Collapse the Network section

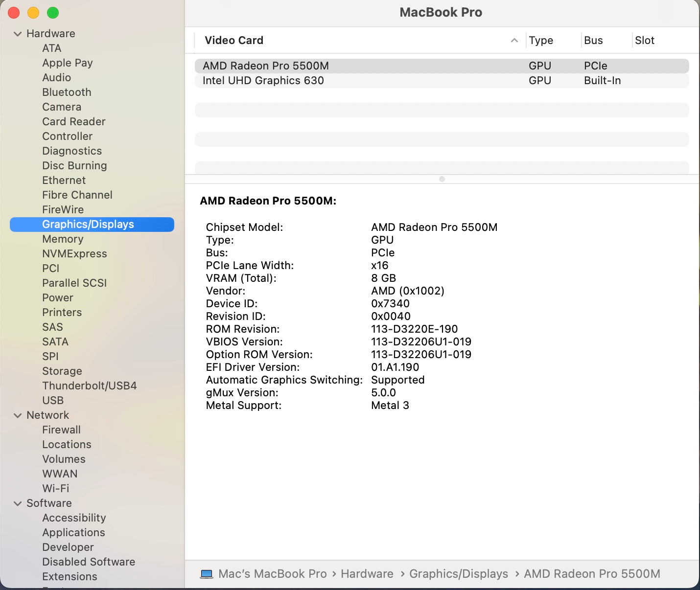pyautogui.click(x=18, y=415)
